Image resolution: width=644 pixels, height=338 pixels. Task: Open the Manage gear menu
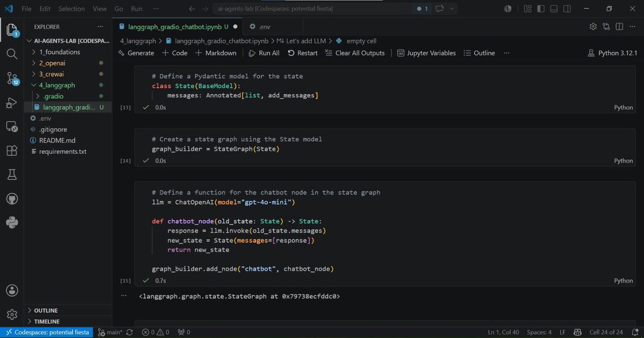(x=12, y=314)
